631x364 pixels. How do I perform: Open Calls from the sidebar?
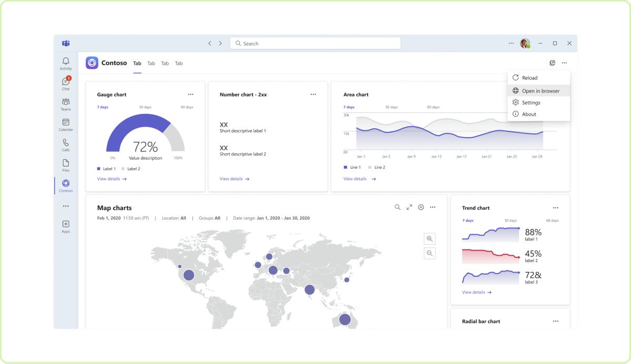pyautogui.click(x=66, y=145)
